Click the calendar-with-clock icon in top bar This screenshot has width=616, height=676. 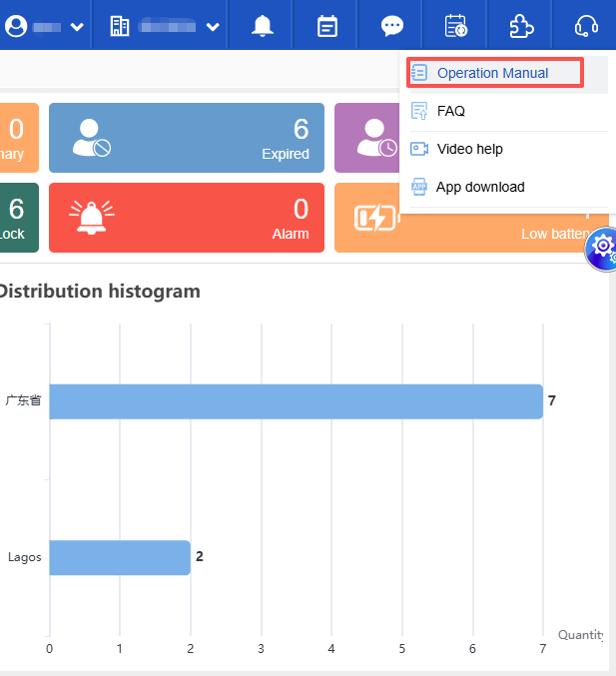pos(455,26)
